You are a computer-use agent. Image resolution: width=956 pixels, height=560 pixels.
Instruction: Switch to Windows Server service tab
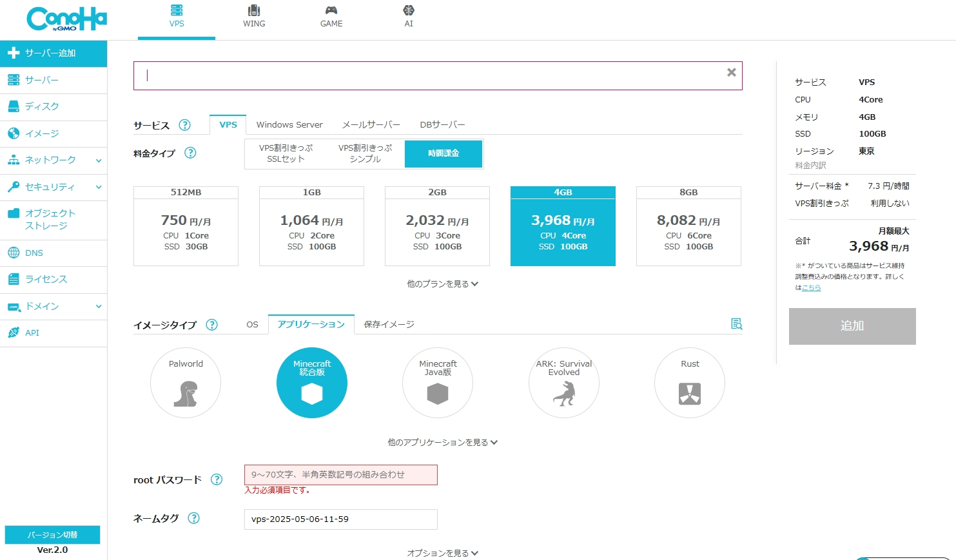(289, 124)
